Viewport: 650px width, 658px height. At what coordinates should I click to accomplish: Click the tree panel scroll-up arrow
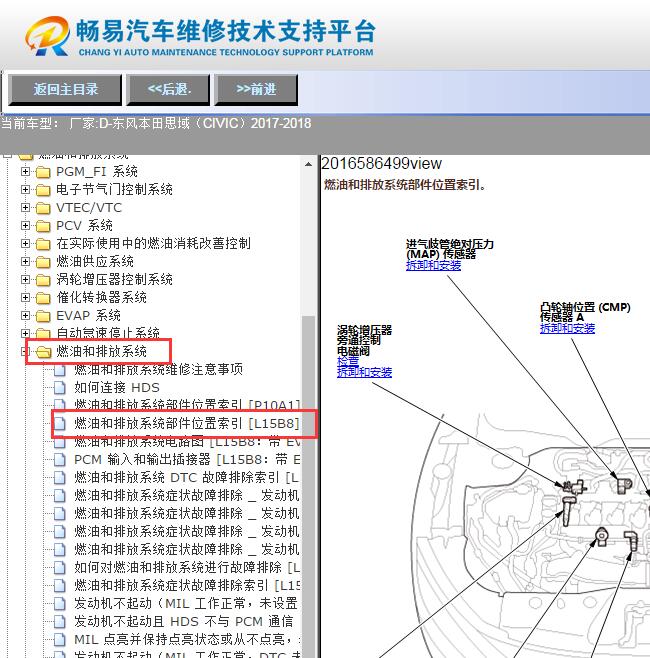tap(308, 164)
